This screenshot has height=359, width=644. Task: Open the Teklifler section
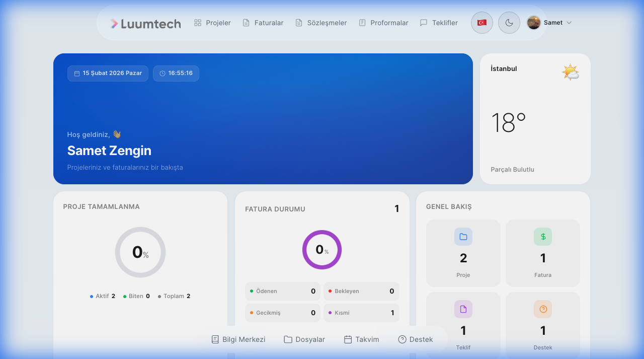(x=439, y=23)
